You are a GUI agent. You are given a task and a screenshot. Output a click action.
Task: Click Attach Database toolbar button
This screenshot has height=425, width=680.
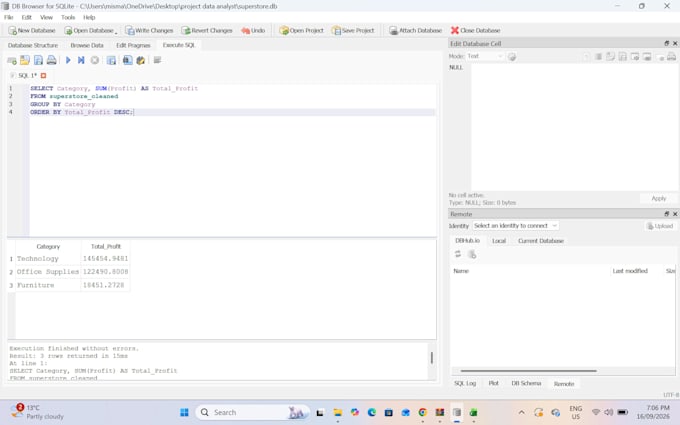tap(415, 30)
